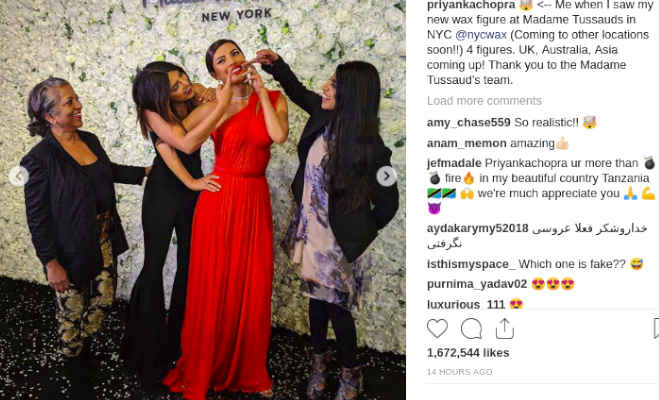This screenshot has height=400, width=659.
Task: Open purnima_yadav02's profile
Action: (477, 284)
